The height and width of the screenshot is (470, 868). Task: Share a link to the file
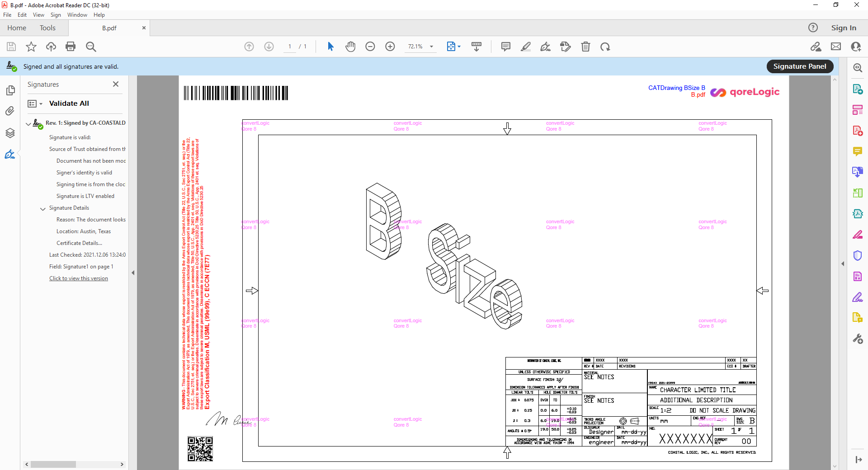tap(816, 47)
